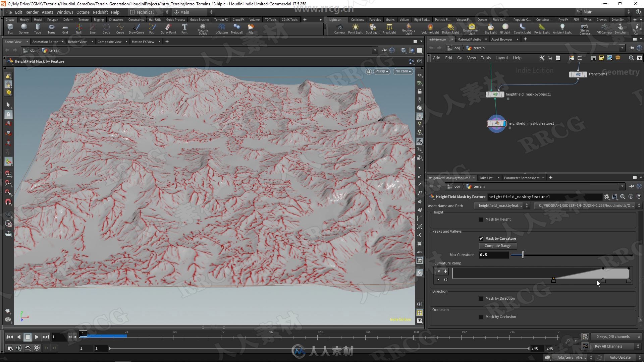Toggle Mask by Curvature checkbox
The height and width of the screenshot is (362, 644).
(481, 238)
